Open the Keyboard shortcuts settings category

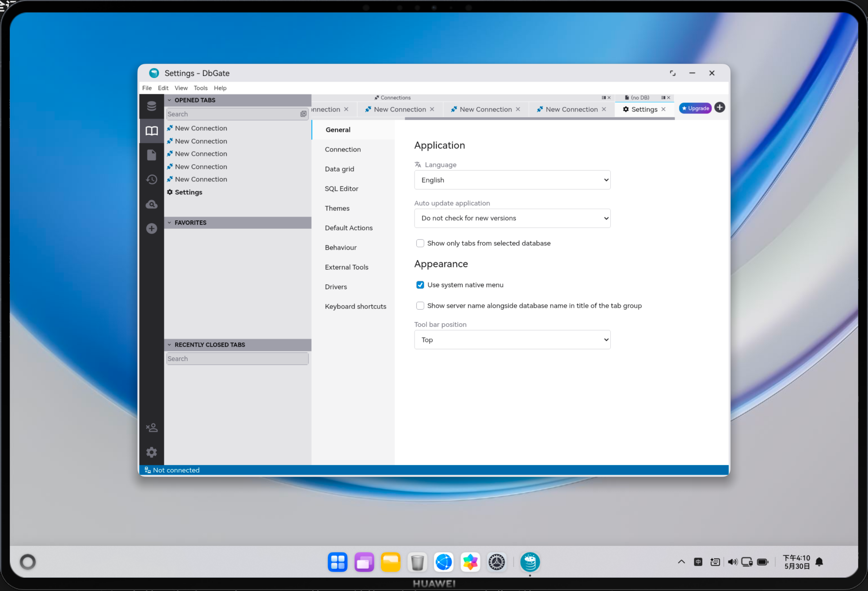pos(353,307)
